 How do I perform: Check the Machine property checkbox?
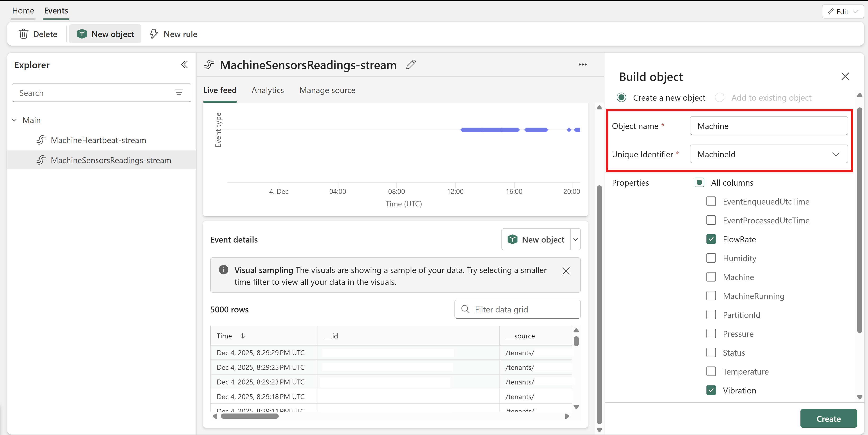click(x=711, y=277)
